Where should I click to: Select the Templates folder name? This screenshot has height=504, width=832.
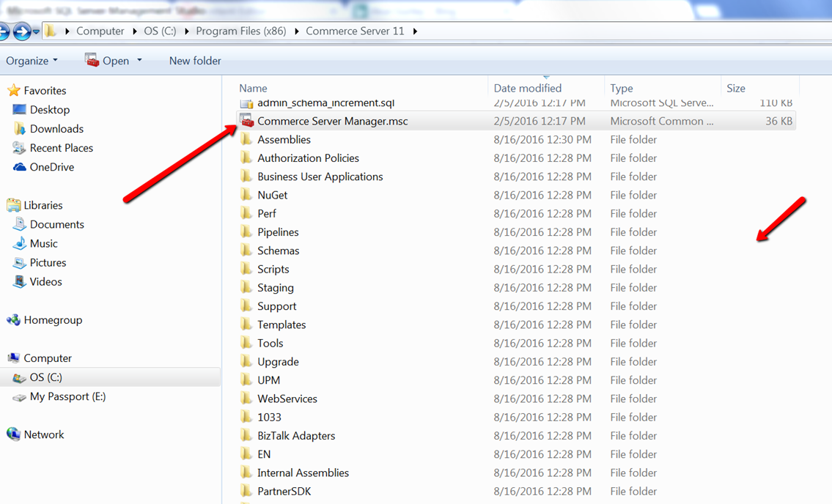click(281, 325)
